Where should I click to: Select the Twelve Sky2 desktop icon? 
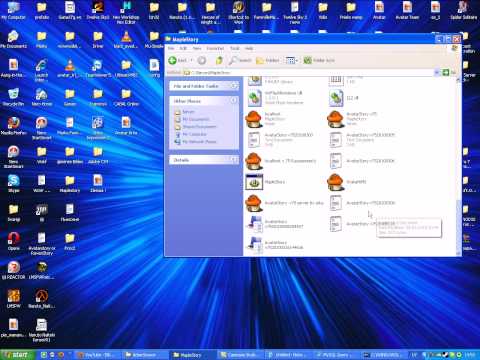[x=98, y=11]
